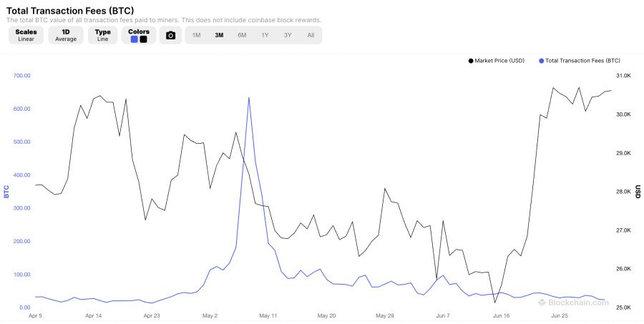
Task: Show the All time range
Action: click(311, 35)
